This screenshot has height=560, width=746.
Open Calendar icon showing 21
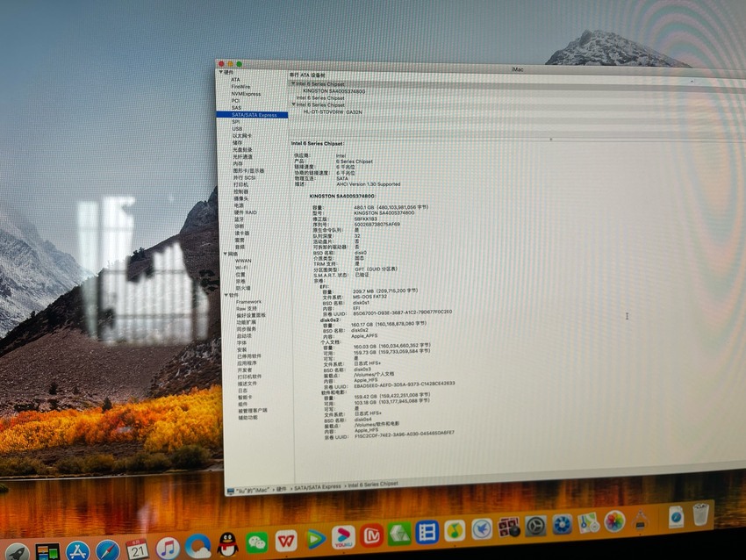[138, 549]
